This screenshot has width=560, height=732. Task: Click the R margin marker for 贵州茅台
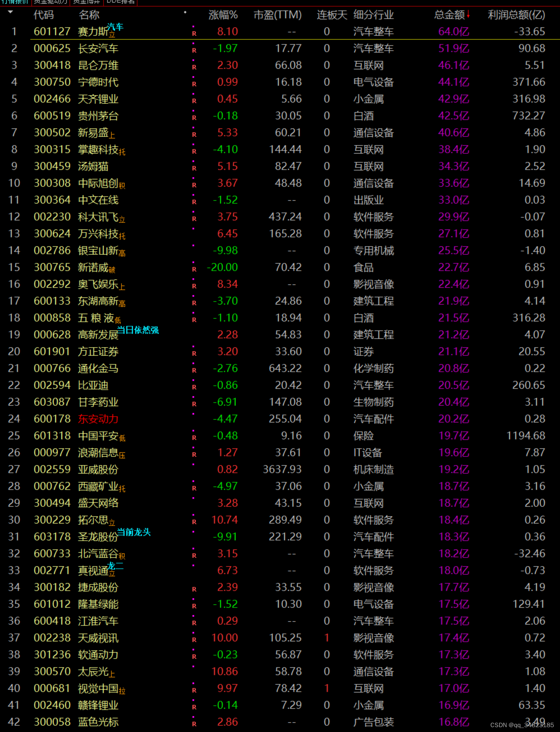pos(194,118)
